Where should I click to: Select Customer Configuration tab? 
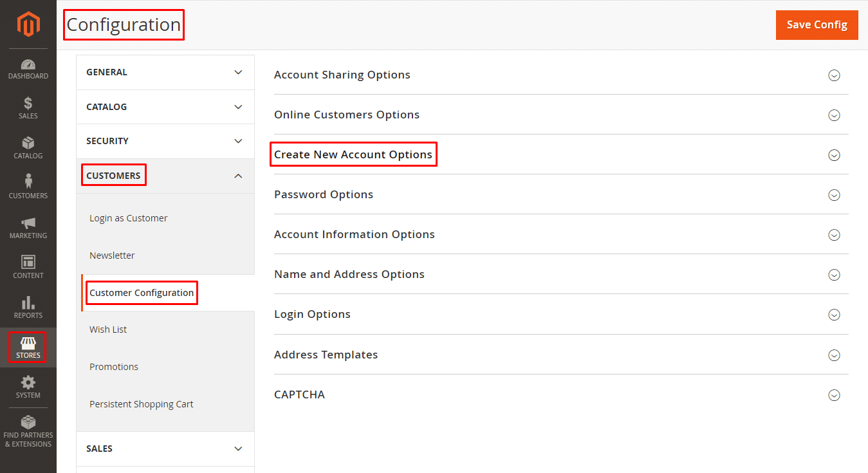pyautogui.click(x=142, y=293)
